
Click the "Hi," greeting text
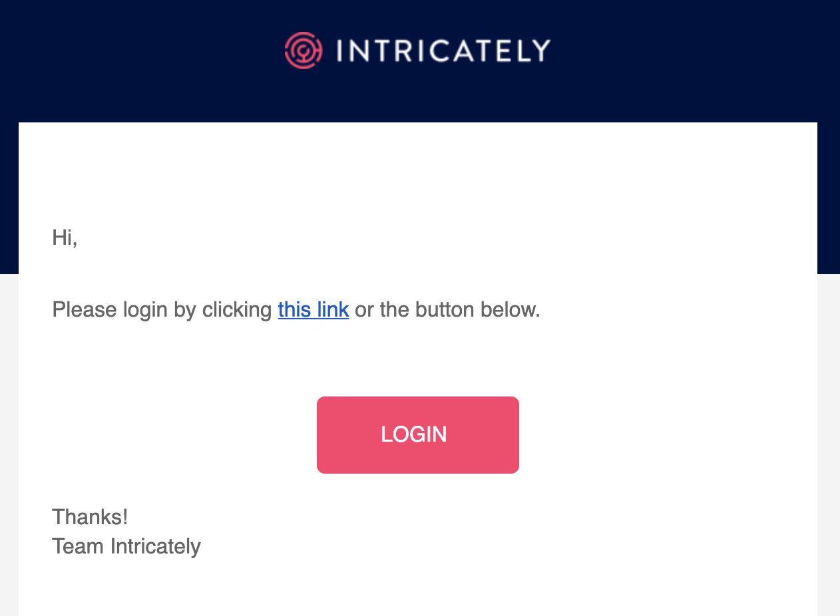(65, 237)
